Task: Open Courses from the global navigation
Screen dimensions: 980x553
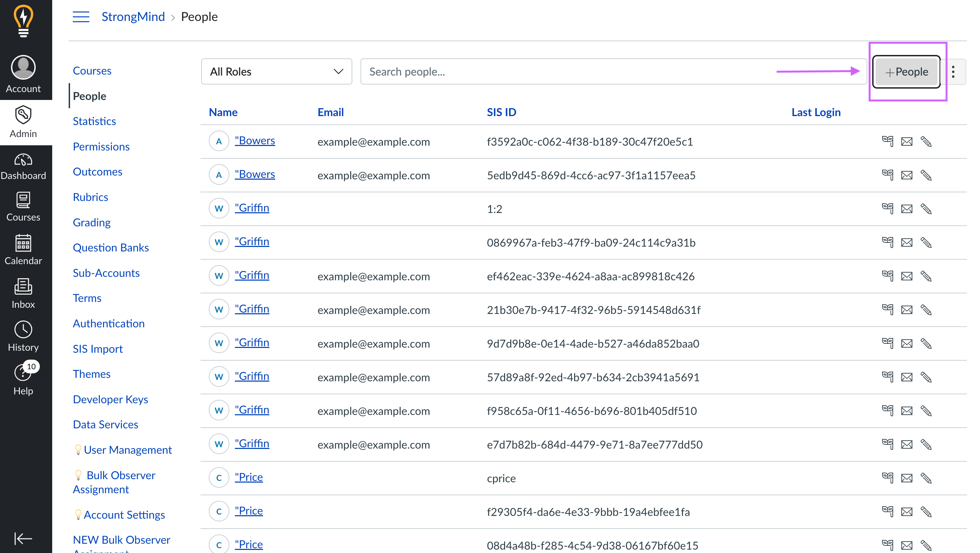Action: point(23,207)
